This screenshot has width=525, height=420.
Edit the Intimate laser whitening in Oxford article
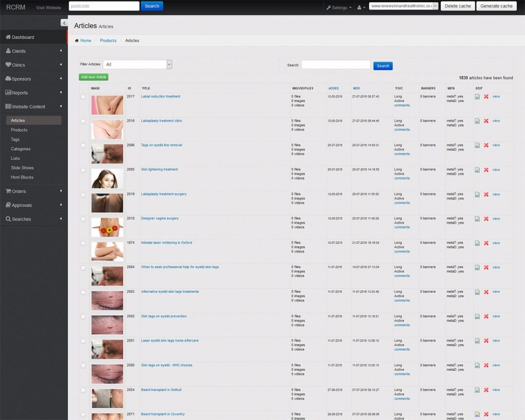pyautogui.click(x=477, y=243)
